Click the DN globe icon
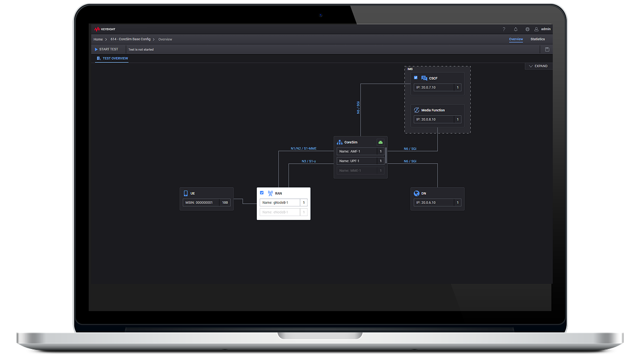 417,193
